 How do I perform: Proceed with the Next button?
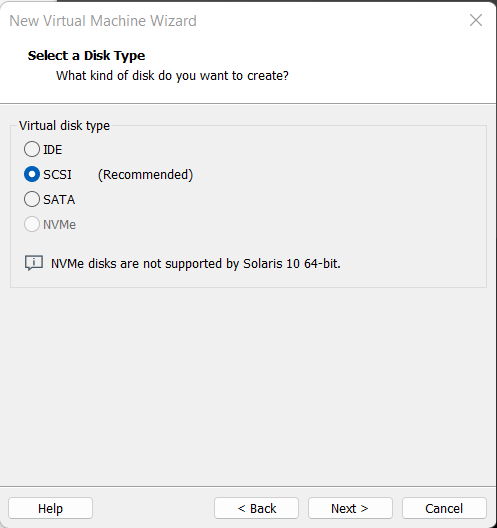coord(350,508)
